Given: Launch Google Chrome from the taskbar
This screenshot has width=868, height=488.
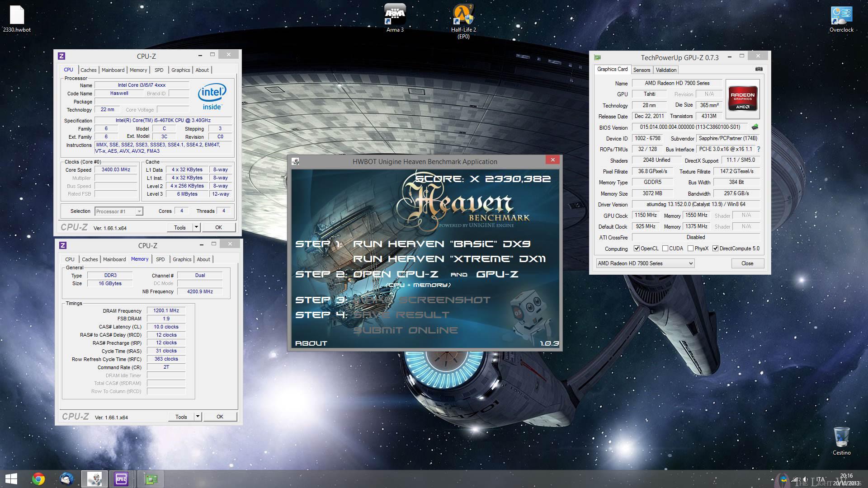Looking at the screenshot, I should coord(38,479).
